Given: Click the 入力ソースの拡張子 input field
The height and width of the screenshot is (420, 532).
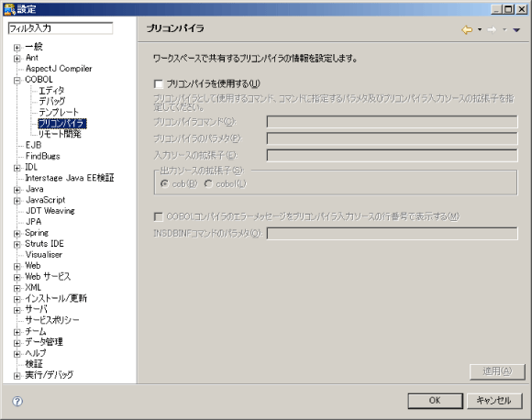Looking at the screenshot, I should (393, 155).
